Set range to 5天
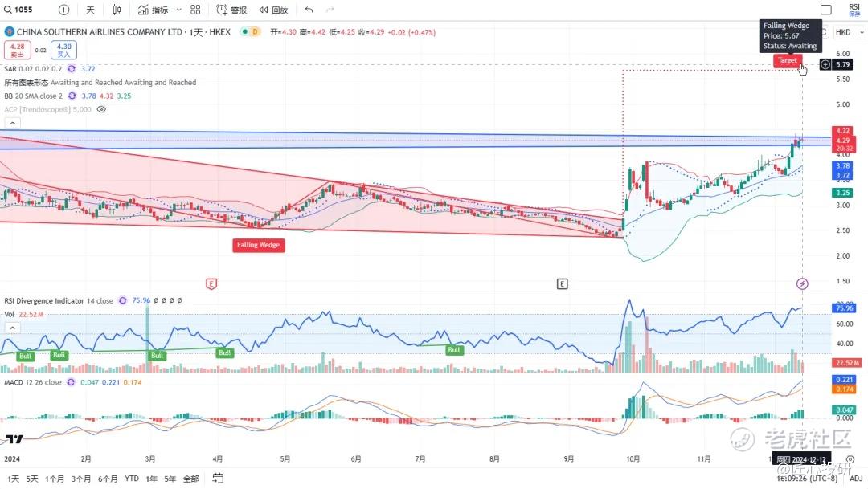Image resolution: width=868 pixels, height=489 pixels. [x=32, y=479]
